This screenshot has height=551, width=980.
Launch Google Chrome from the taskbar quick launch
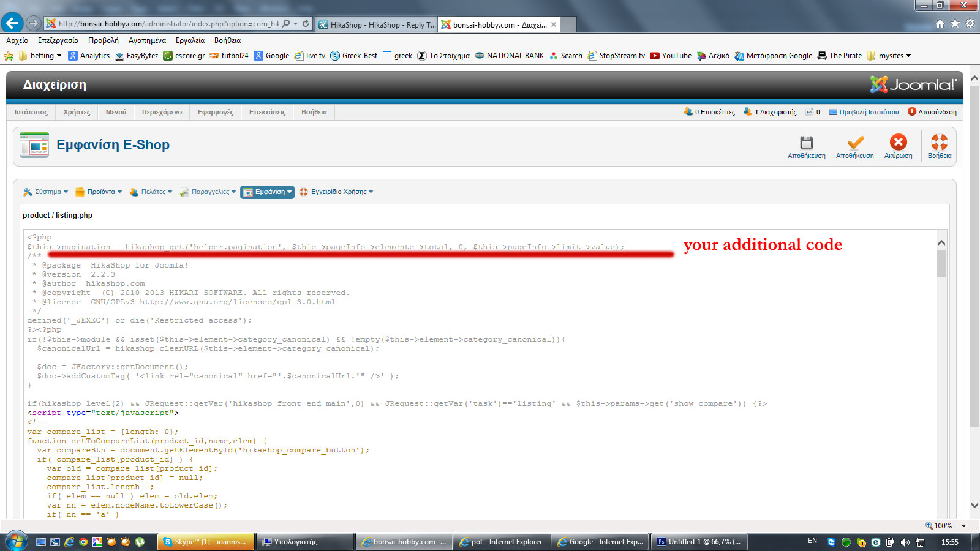pyautogui.click(x=83, y=542)
